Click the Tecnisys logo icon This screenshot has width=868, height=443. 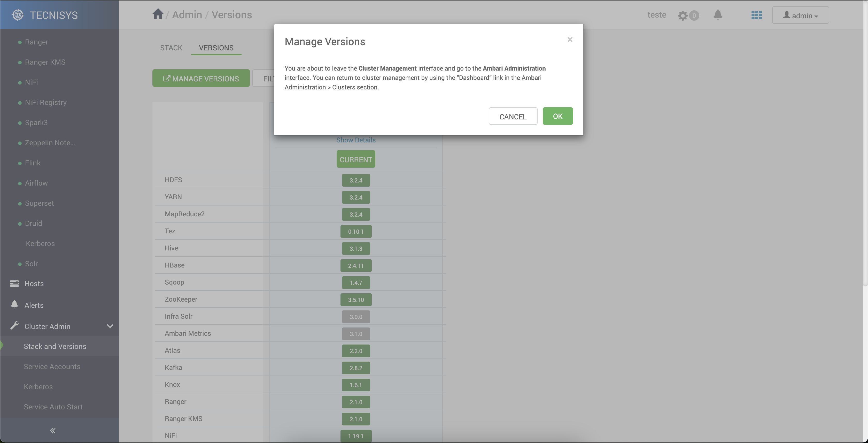pyautogui.click(x=18, y=15)
